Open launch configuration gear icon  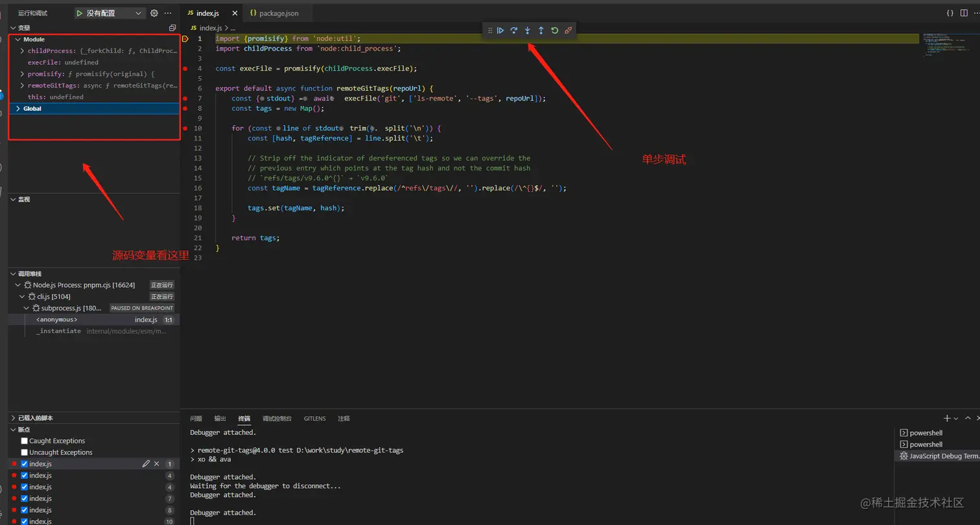[154, 13]
